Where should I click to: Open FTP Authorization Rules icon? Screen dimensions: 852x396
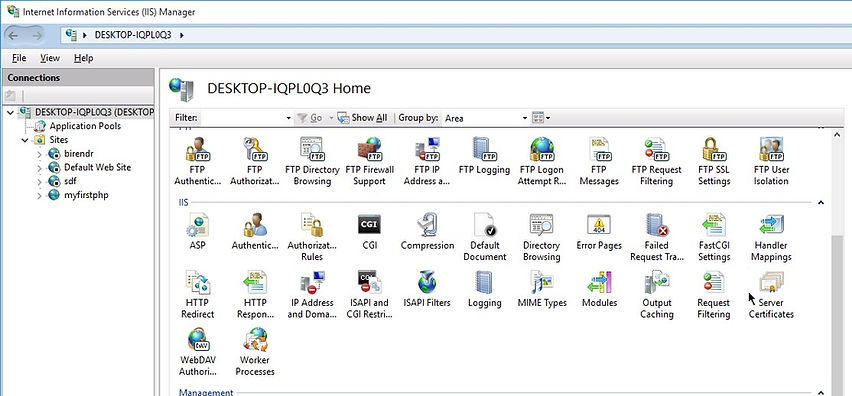254,161
